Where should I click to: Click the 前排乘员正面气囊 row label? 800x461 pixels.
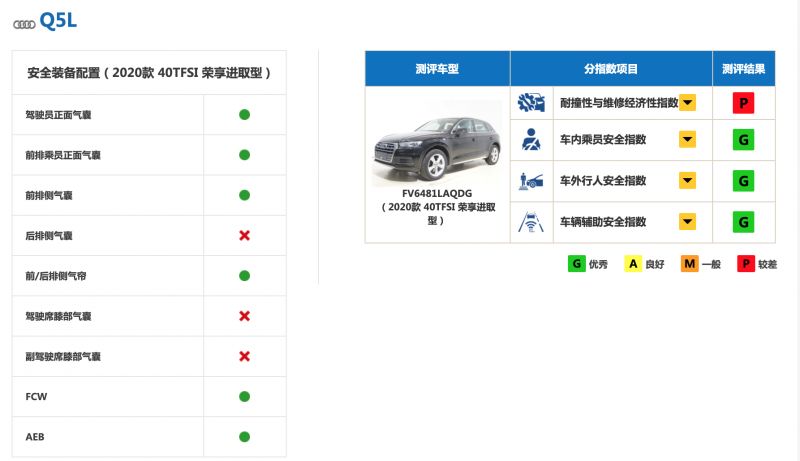click(63, 156)
